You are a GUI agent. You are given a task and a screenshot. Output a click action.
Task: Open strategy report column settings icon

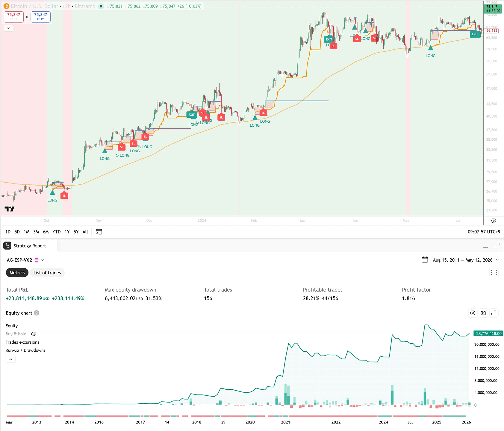click(494, 273)
